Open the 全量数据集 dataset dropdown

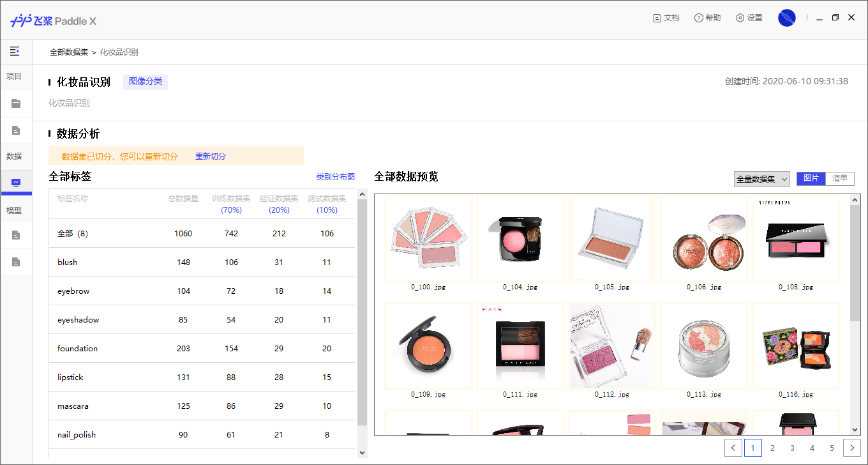762,179
